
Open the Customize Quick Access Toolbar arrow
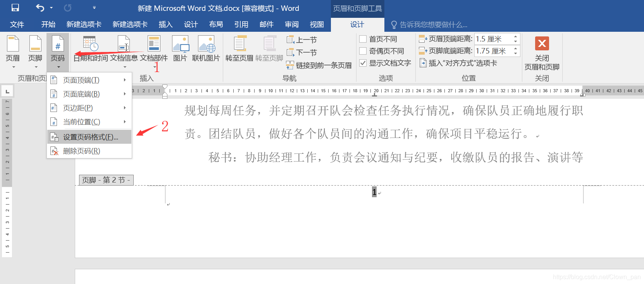tap(94, 8)
